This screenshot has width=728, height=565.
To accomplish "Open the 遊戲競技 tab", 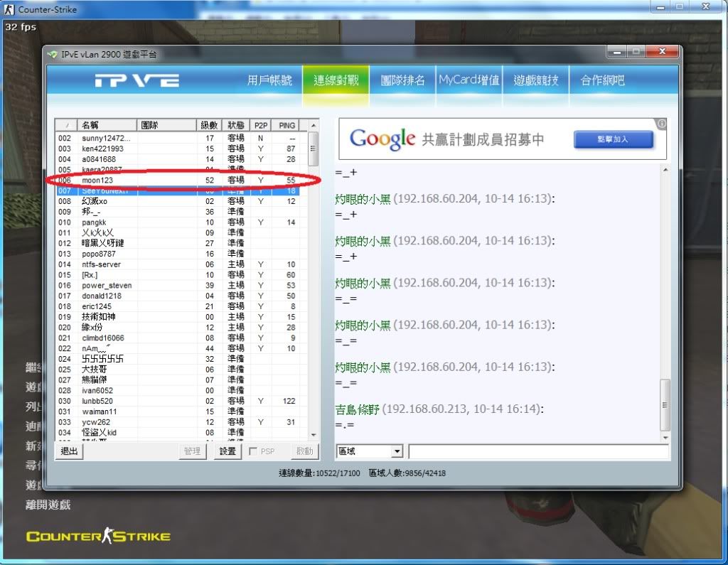I will pyautogui.click(x=536, y=80).
